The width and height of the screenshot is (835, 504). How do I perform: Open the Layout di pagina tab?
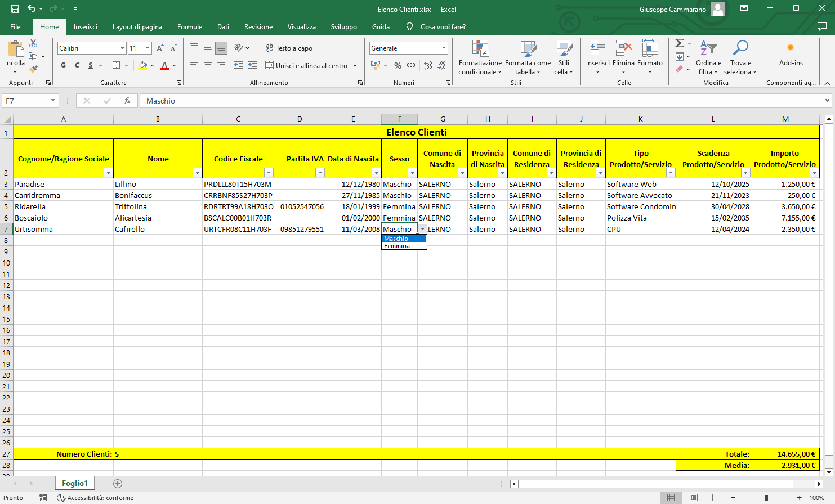[137, 27]
